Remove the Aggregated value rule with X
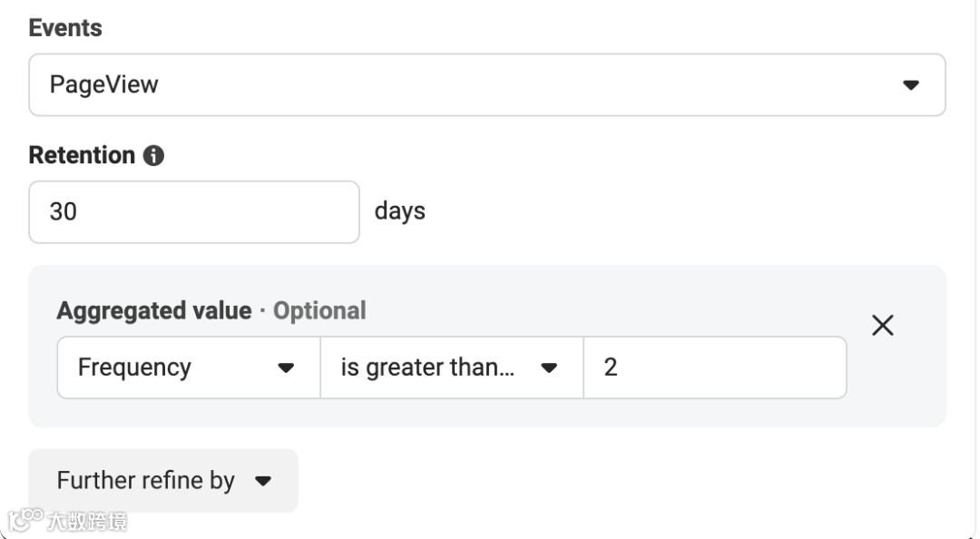 882,325
